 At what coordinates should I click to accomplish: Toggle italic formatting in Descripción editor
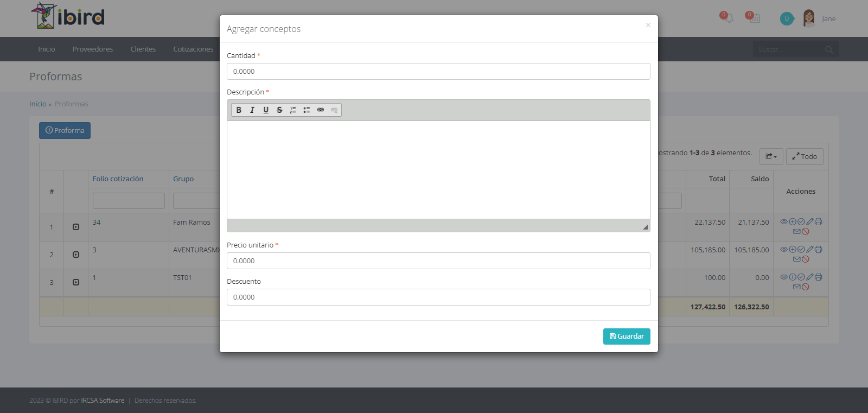point(252,110)
